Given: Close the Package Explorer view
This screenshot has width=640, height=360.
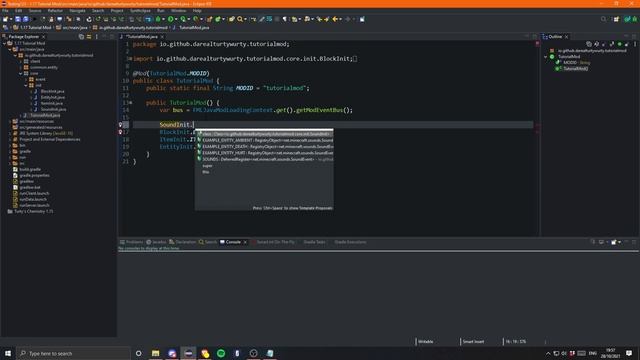Looking at the screenshot, I should coord(43,37).
